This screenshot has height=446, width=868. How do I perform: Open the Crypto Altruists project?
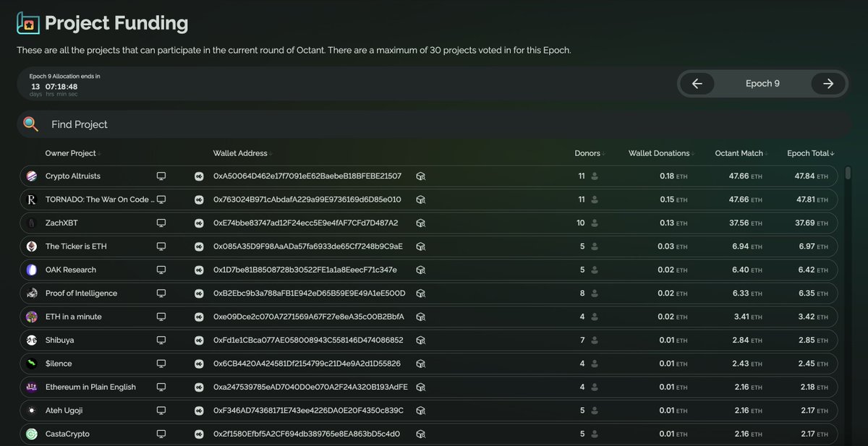(x=72, y=176)
